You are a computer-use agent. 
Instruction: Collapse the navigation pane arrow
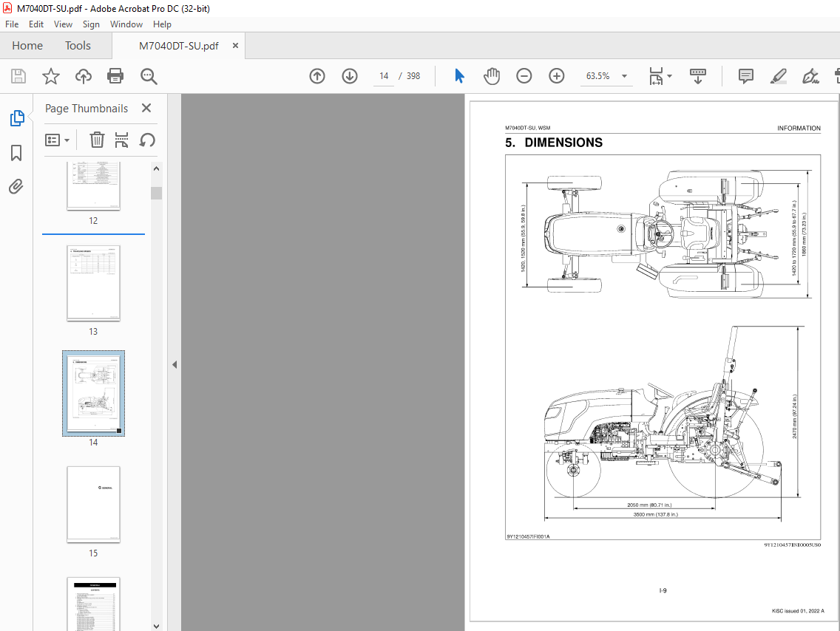coord(175,364)
